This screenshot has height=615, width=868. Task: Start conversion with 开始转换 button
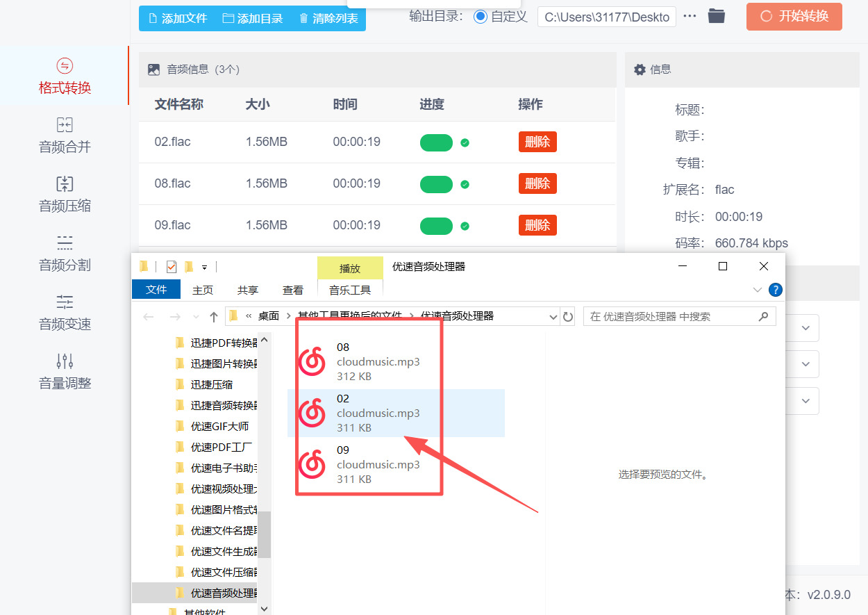pos(794,17)
